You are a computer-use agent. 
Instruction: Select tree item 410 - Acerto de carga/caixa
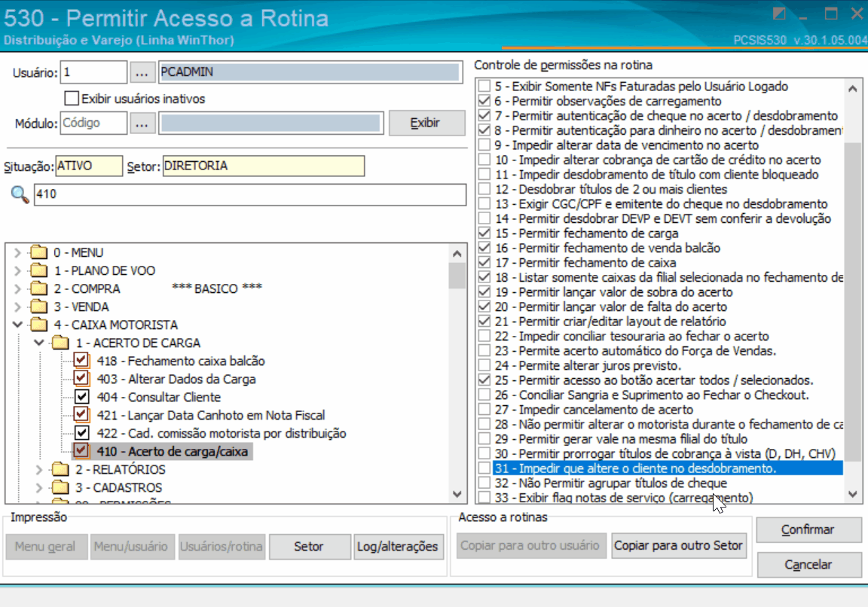pos(172,452)
